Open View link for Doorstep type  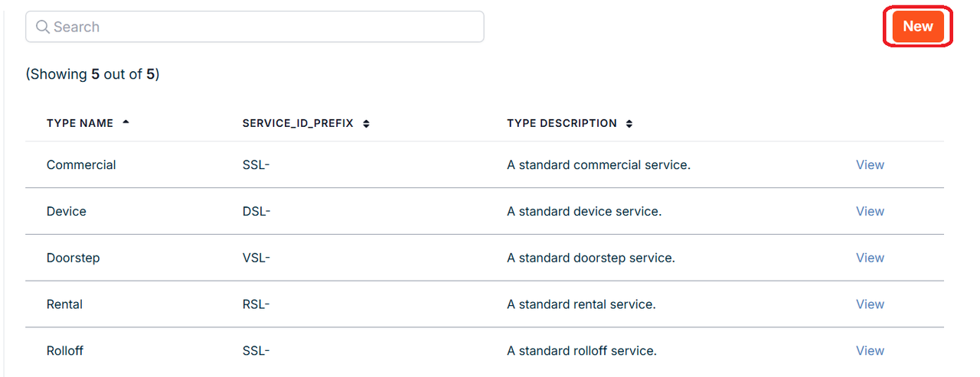[x=870, y=258]
